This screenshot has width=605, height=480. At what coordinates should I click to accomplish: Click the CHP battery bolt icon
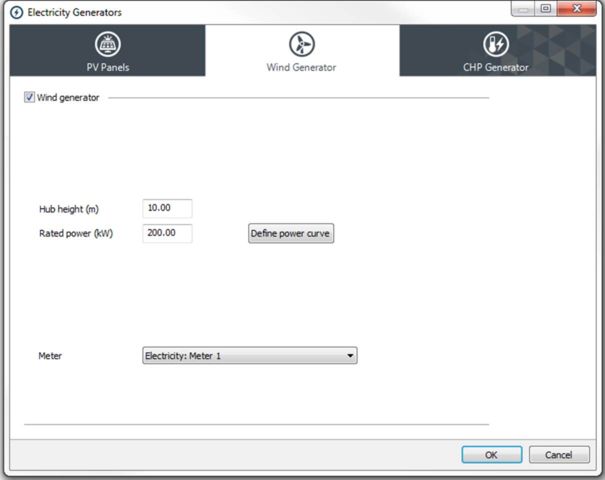tap(495, 44)
